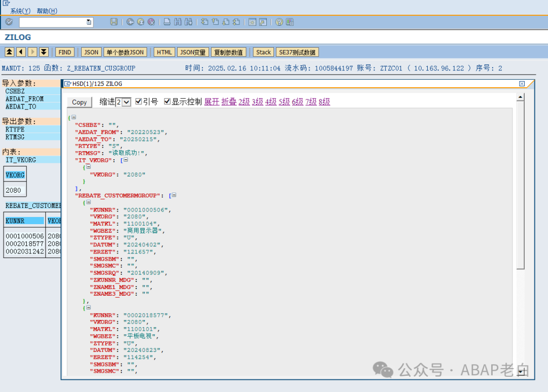Open the 帮助(H) menu
This screenshot has width=548, height=392.
pos(47,11)
